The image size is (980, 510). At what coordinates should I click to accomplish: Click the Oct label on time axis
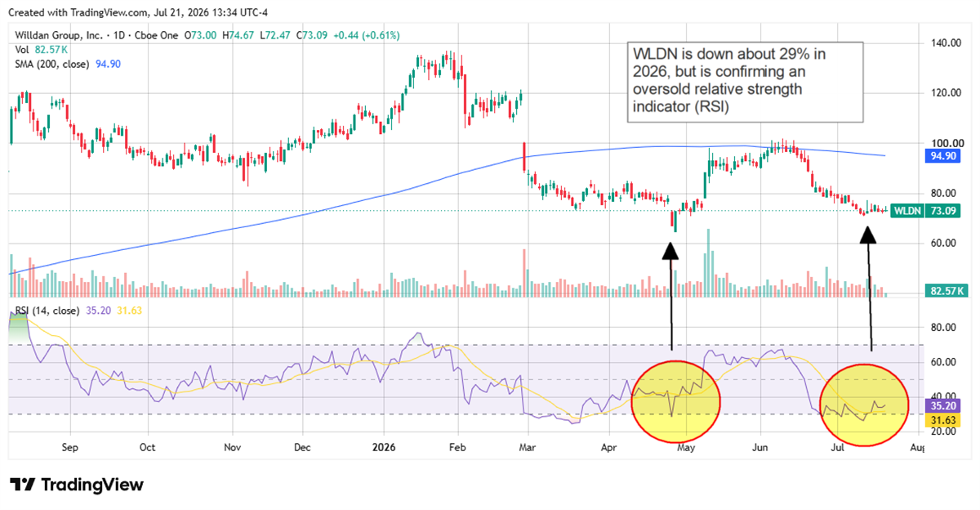point(147,448)
